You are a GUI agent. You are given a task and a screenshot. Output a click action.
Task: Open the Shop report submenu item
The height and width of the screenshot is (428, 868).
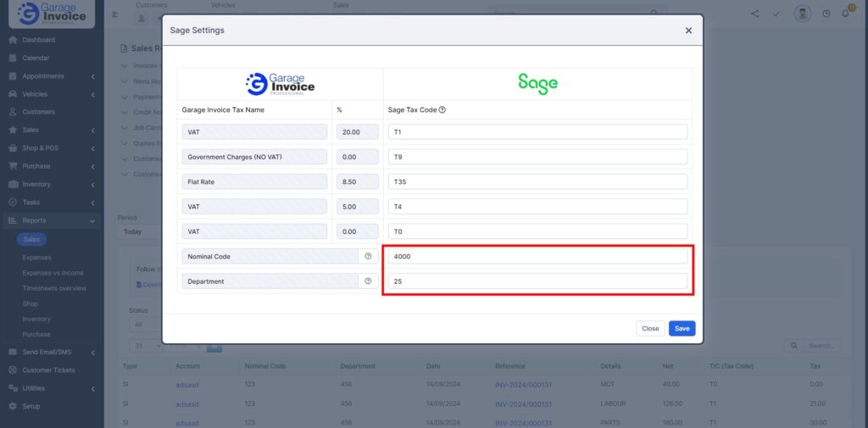point(30,303)
